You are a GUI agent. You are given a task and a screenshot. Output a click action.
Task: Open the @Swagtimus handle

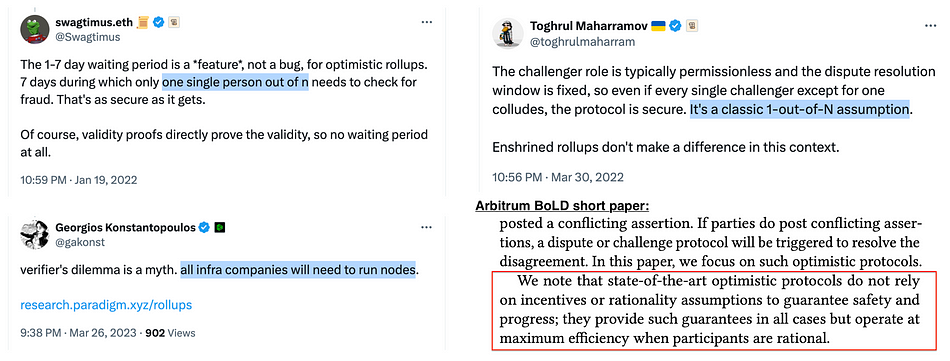(88, 37)
